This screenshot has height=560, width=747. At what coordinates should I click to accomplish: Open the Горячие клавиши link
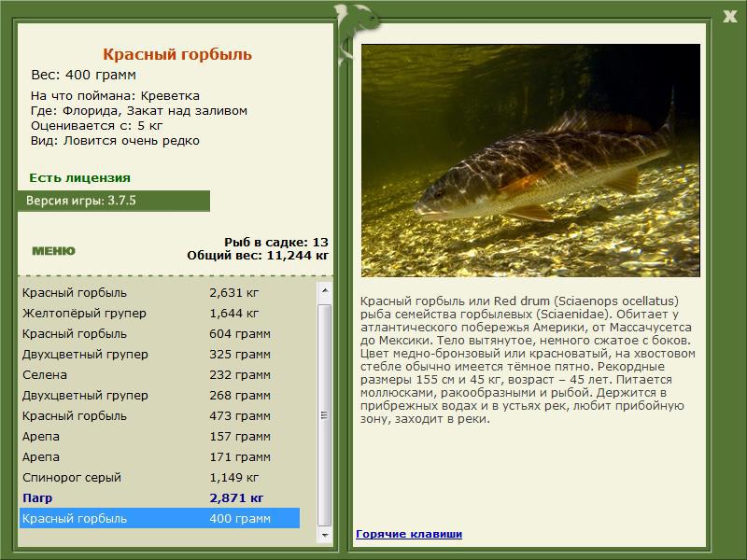[409, 534]
